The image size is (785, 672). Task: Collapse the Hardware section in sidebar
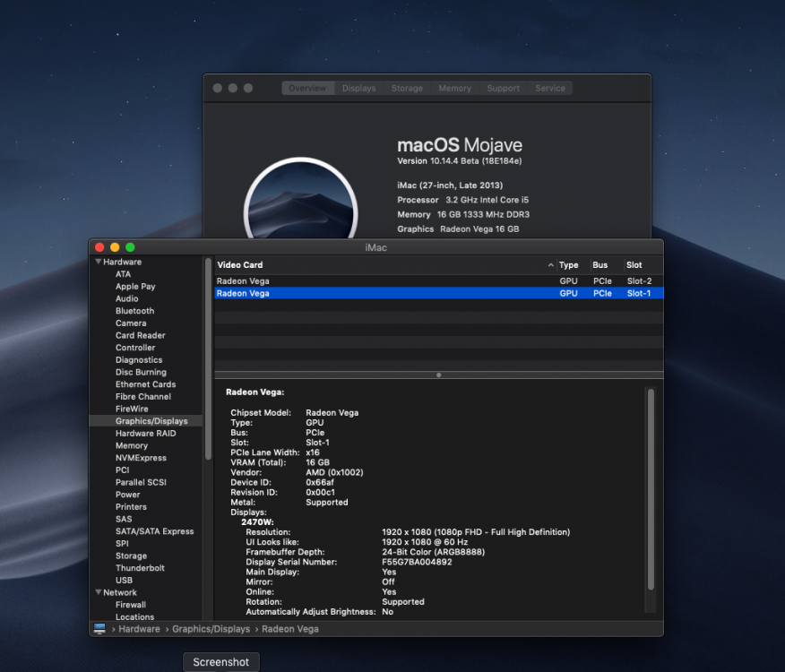pos(99,262)
